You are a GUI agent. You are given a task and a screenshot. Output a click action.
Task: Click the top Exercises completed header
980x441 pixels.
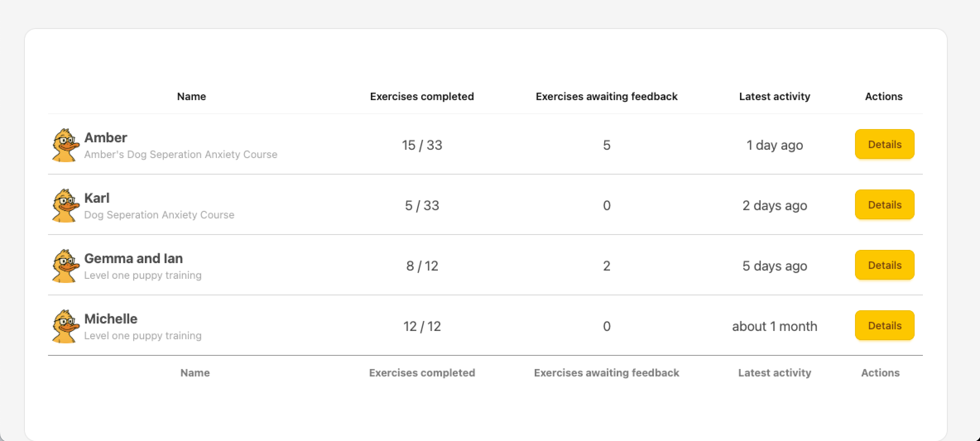coord(422,96)
